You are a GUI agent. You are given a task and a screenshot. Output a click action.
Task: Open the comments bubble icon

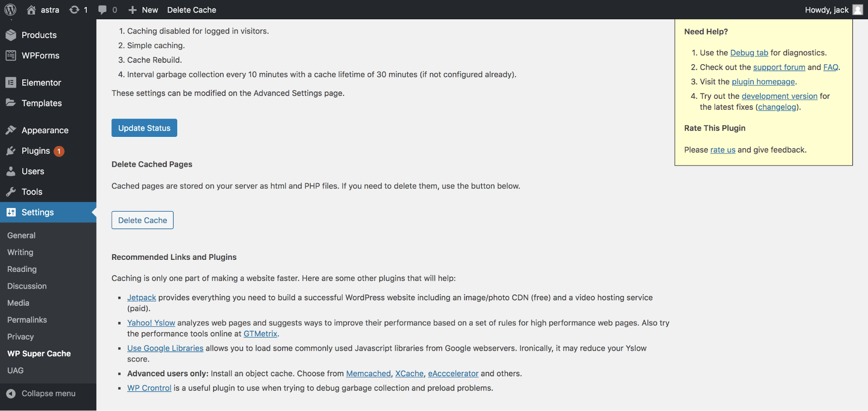(102, 10)
